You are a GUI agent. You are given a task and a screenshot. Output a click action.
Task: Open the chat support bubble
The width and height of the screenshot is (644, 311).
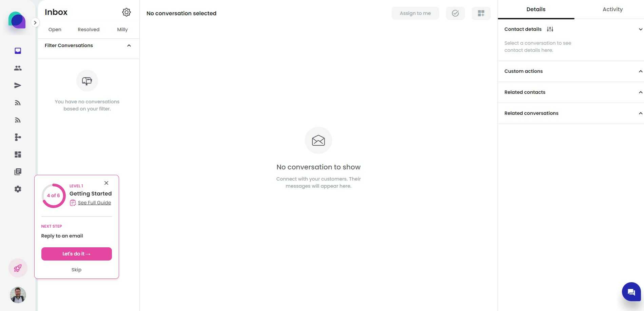click(631, 292)
